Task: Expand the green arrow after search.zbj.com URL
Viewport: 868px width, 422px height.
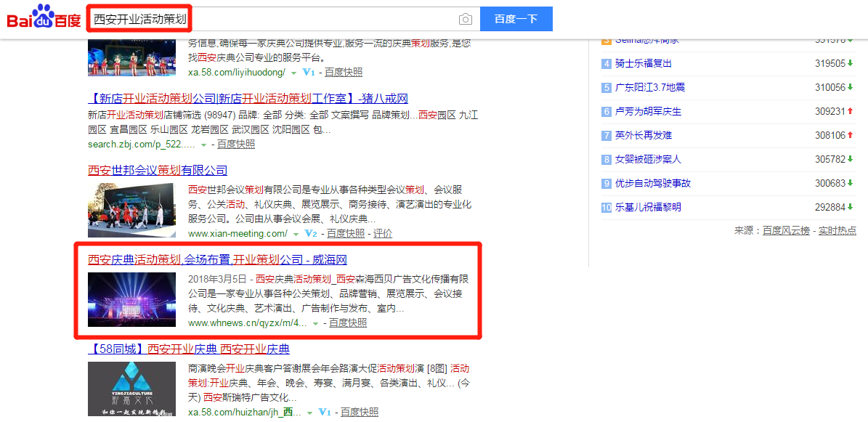Action: 203,145
